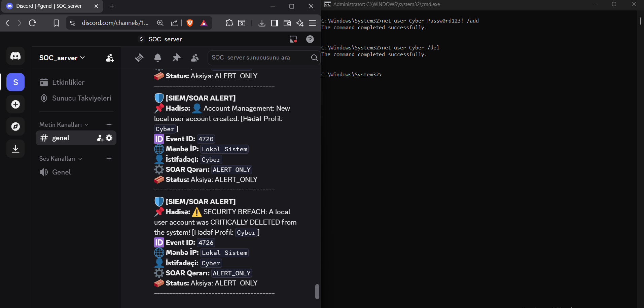Add a new server with plus icon

tap(15, 104)
